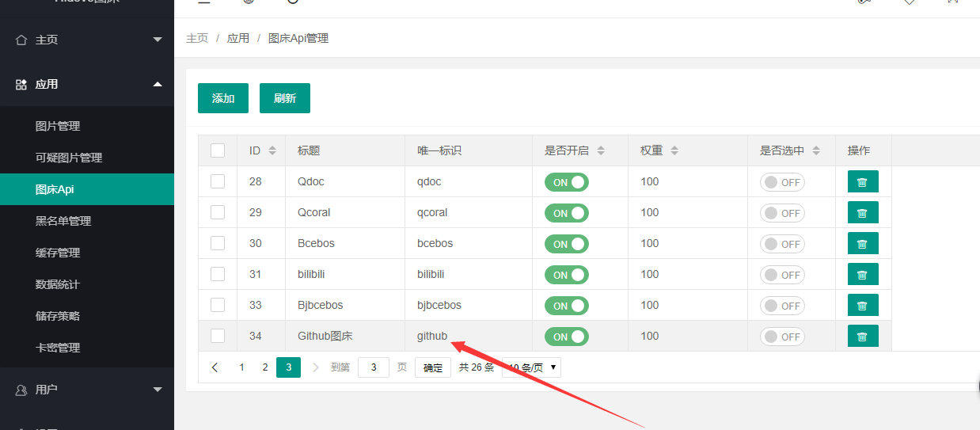Open 可疑图片管理 in the sidebar

coord(87,158)
